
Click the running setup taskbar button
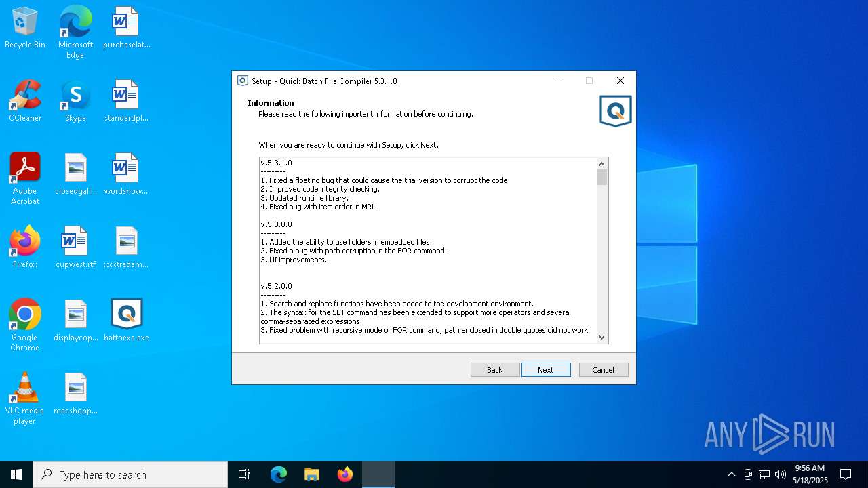[x=378, y=474]
